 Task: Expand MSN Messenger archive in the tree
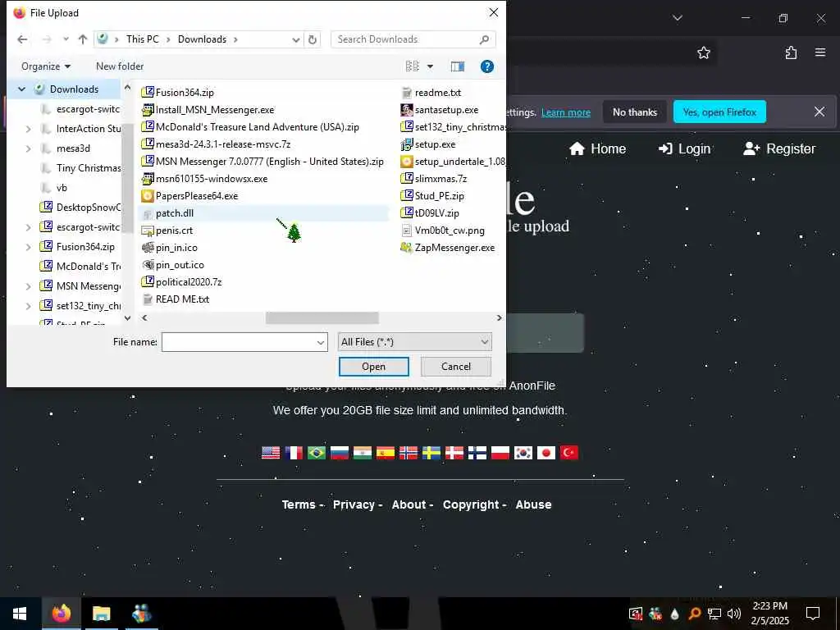coord(29,286)
